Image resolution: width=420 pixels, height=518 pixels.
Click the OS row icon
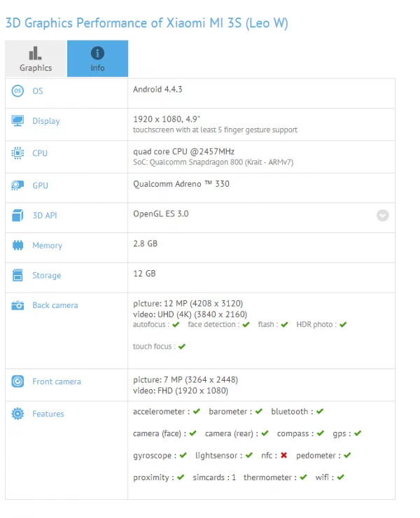coord(17,90)
